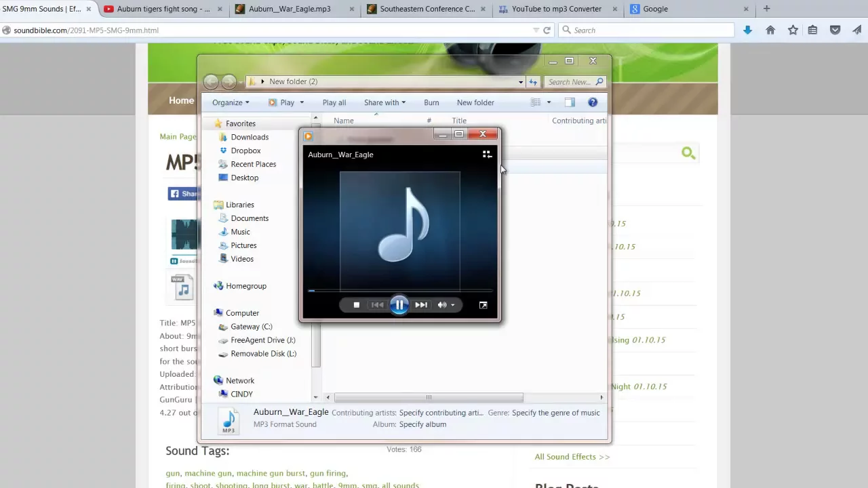Go to browser home page icon
The height and width of the screenshot is (488, 868).
tap(770, 30)
